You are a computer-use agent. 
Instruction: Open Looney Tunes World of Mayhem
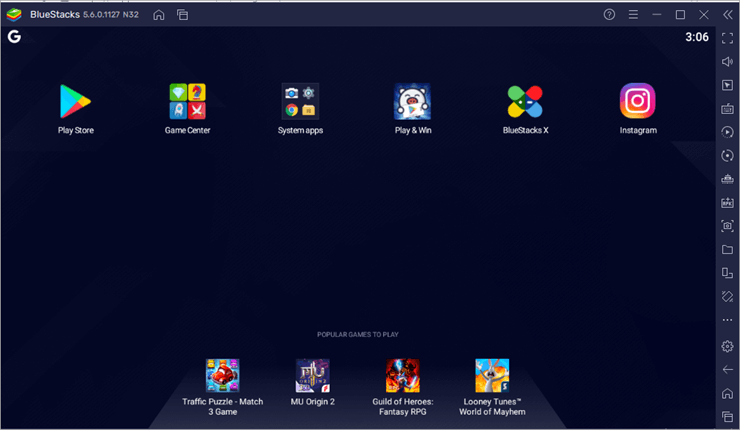click(x=492, y=376)
